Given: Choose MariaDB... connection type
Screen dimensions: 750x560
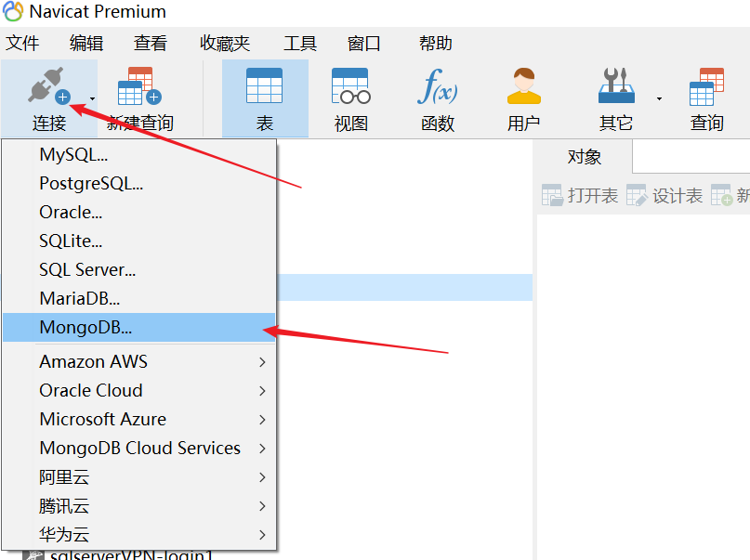Looking at the screenshot, I should click(139, 298).
